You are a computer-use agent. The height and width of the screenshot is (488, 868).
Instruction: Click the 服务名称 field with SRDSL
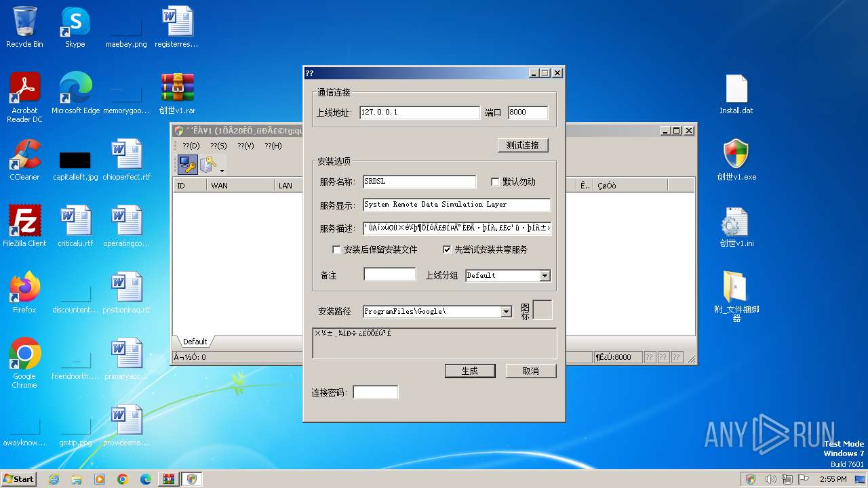tap(420, 182)
